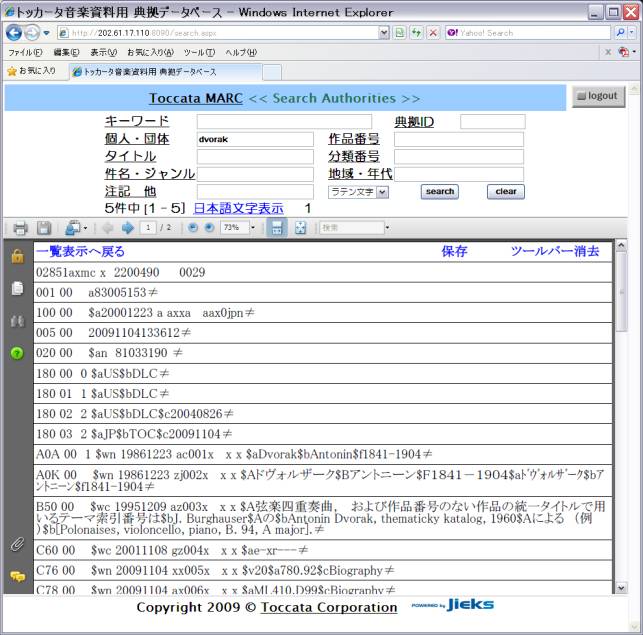643x635 pixels.
Task: Click the address bar URL field
Action: (x=217, y=33)
